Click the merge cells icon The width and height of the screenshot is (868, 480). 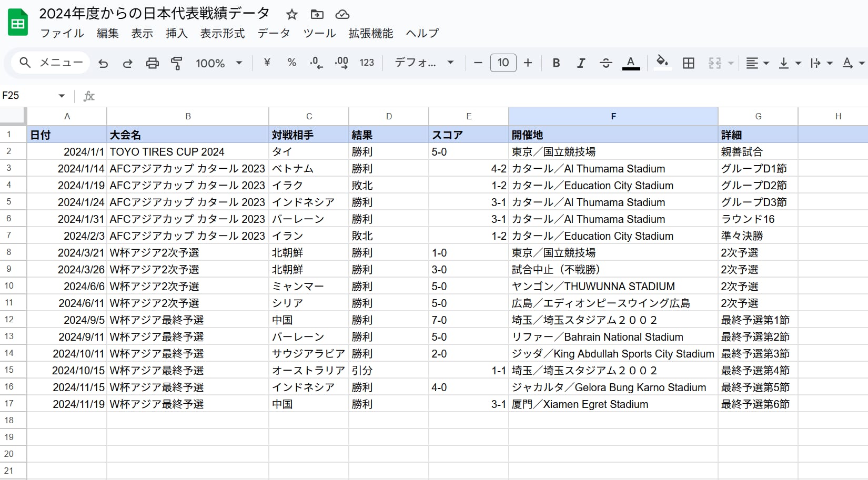coord(714,63)
